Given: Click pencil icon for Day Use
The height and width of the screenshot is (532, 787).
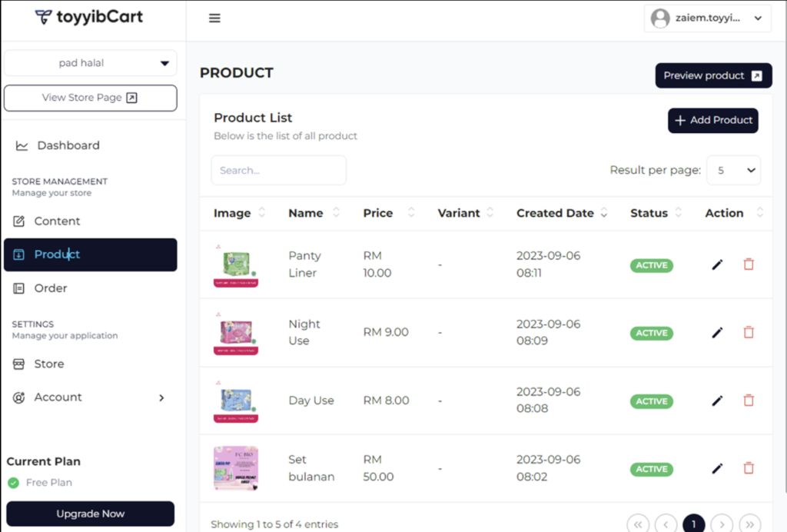Looking at the screenshot, I should pyautogui.click(x=717, y=401).
